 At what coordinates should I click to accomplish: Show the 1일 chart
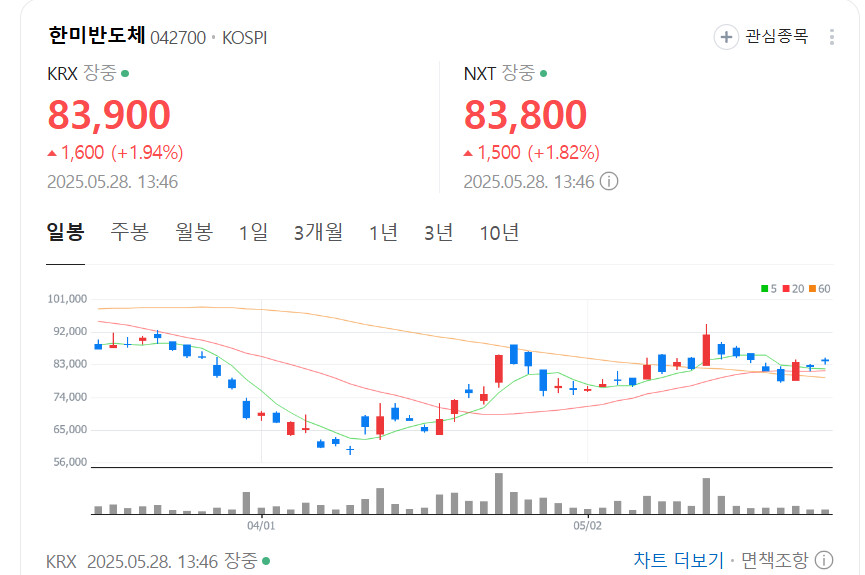tap(253, 232)
